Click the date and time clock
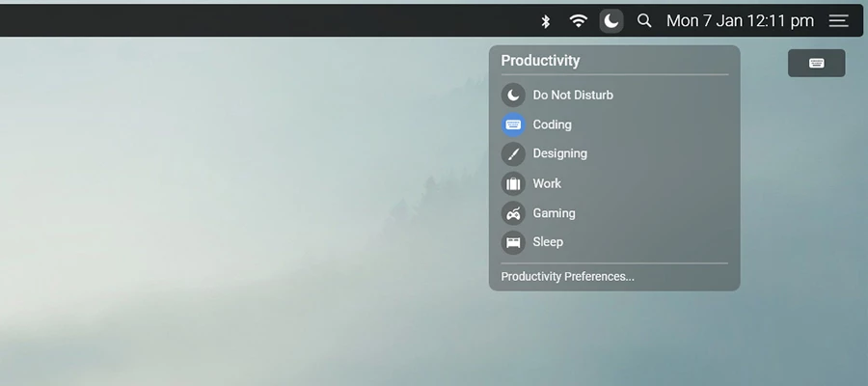 tap(740, 20)
